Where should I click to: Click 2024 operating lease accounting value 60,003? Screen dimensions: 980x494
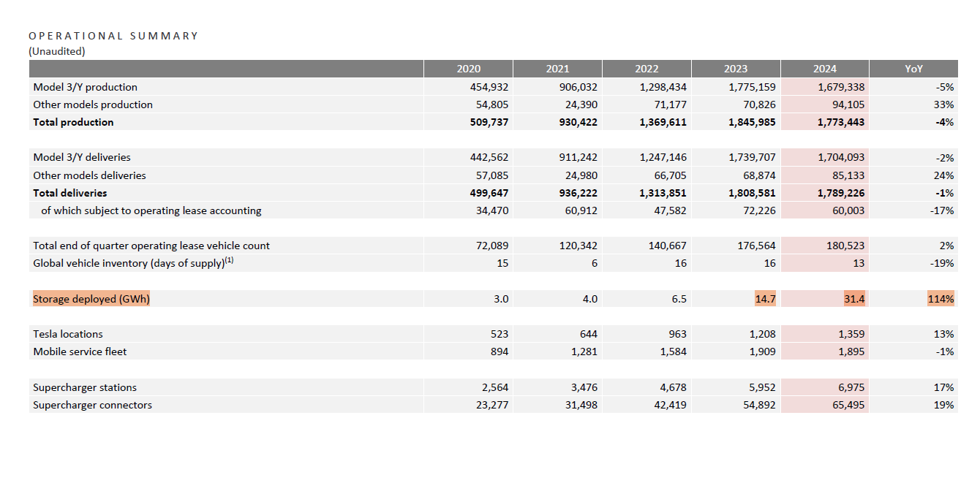pos(849,210)
